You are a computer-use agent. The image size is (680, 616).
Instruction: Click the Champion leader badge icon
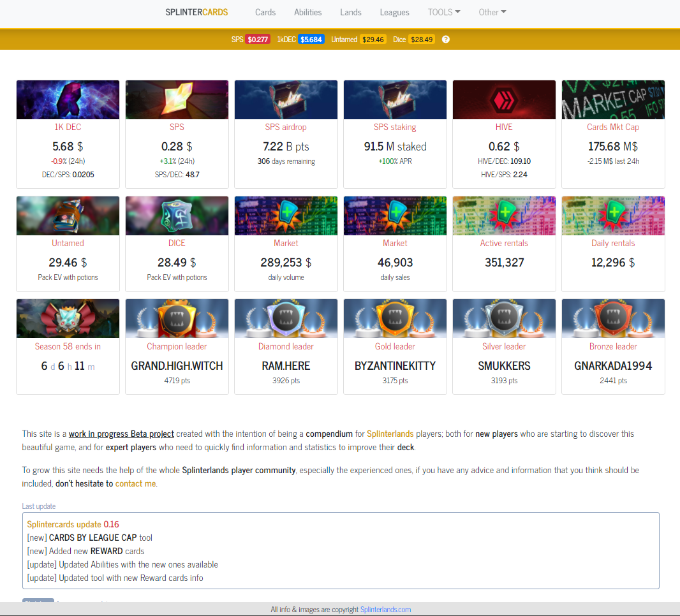177,319
